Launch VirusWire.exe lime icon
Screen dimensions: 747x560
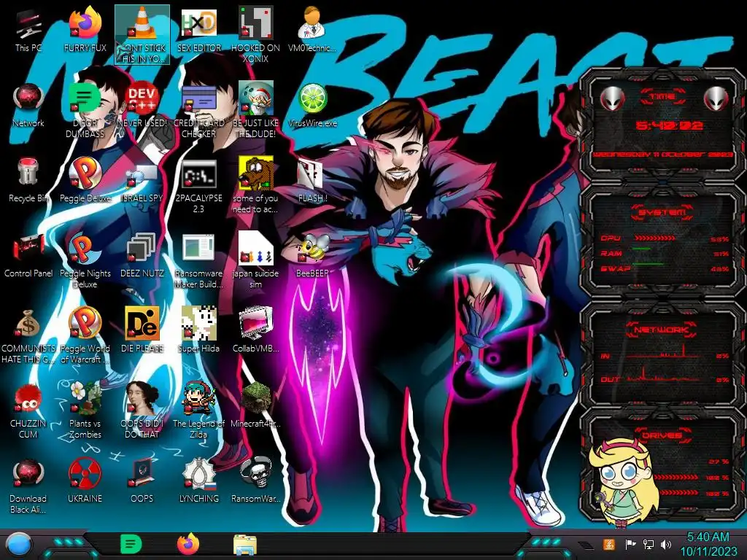tap(312, 105)
